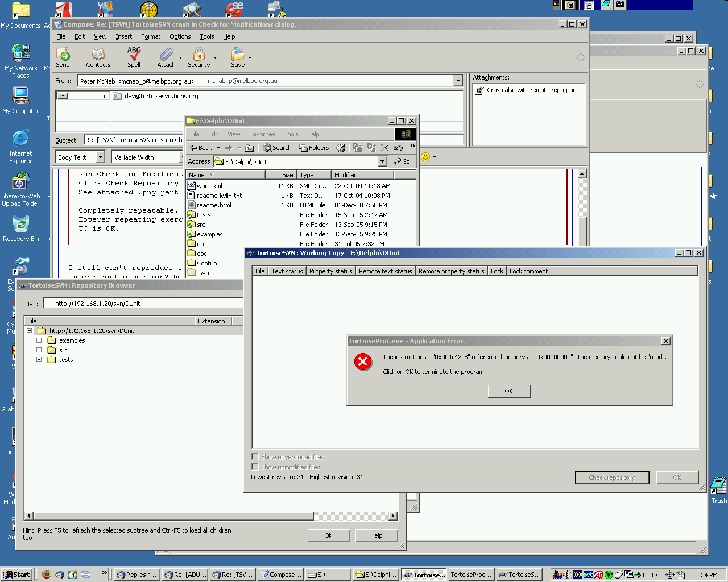The width and height of the screenshot is (728, 582).
Task: Click OK in the TortoiseProc Application Error dialog
Action: 509,391
